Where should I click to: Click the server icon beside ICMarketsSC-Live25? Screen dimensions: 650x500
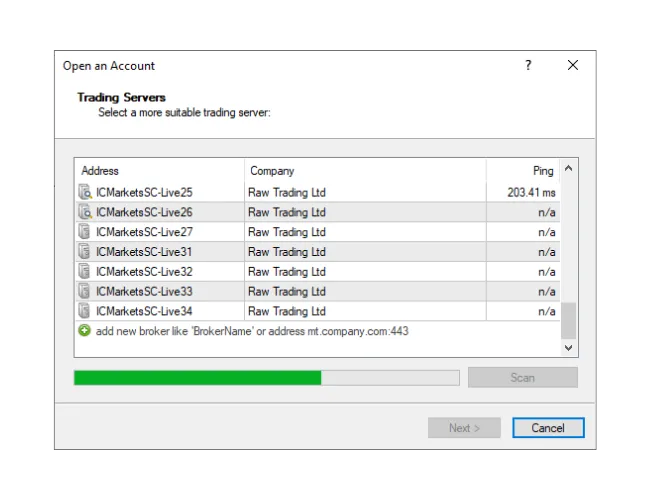pos(85,192)
